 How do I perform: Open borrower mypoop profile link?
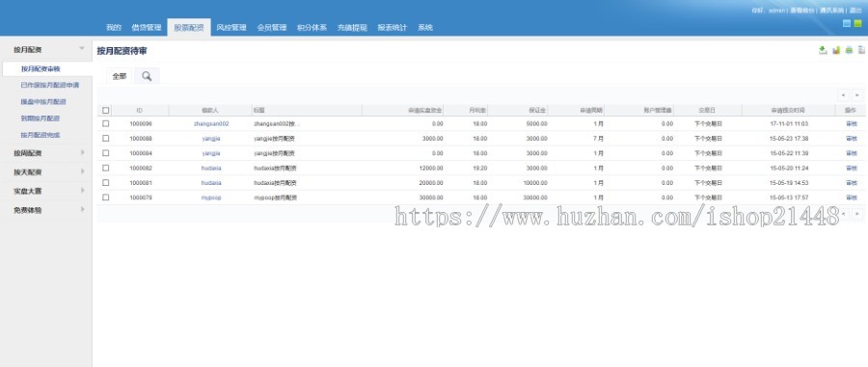tap(211, 197)
